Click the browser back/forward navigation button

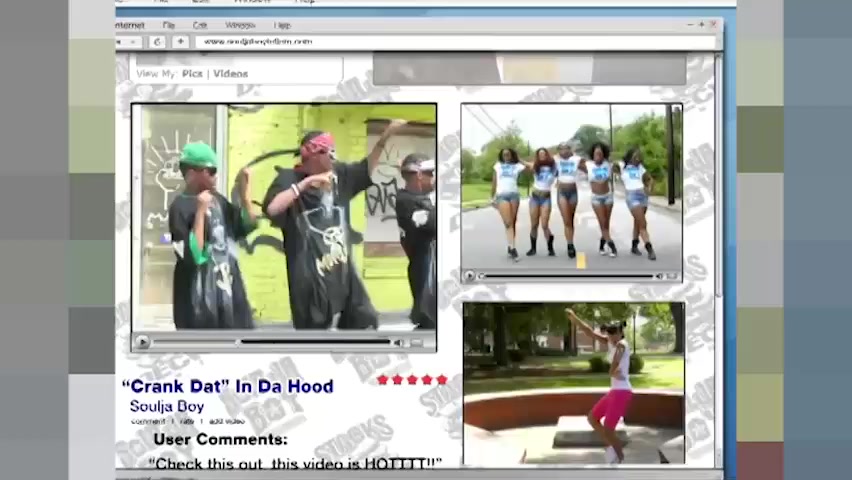(x=129, y=42)
